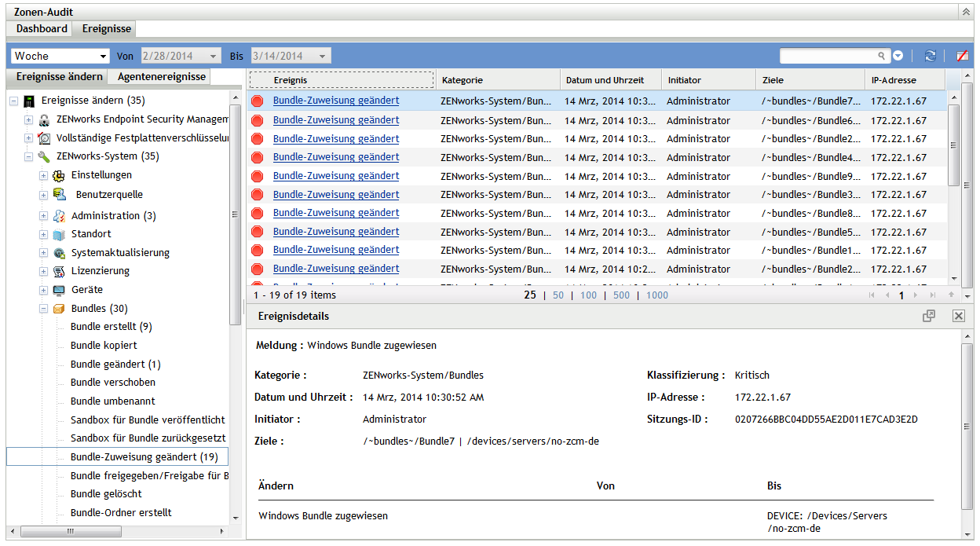
Task: Collapse the Bundles (30) tree node
Action: 44,309
